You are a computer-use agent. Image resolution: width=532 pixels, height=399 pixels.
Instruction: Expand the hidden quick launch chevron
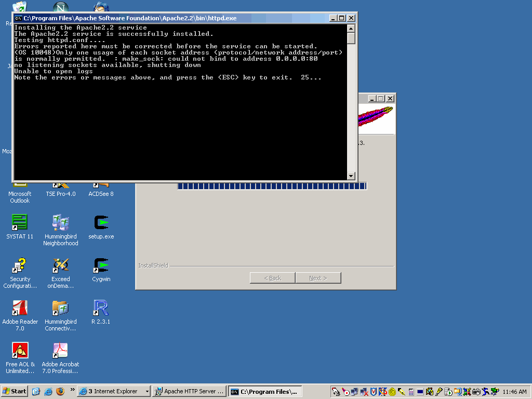pos(72,390)
